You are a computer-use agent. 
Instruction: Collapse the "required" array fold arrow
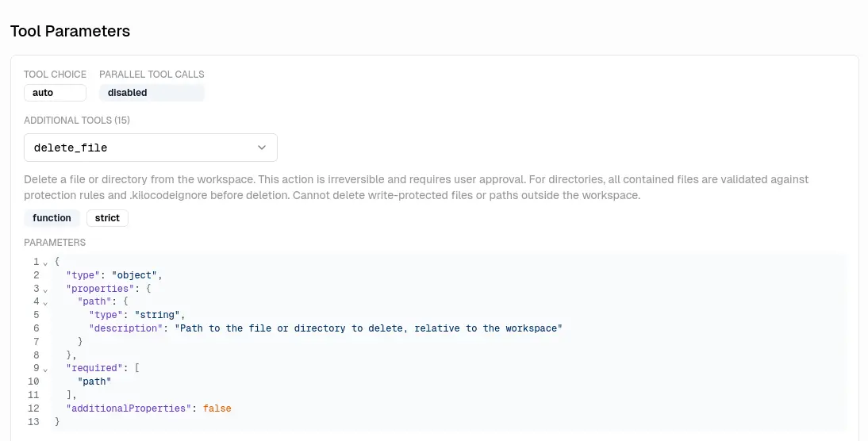[45, 369]
